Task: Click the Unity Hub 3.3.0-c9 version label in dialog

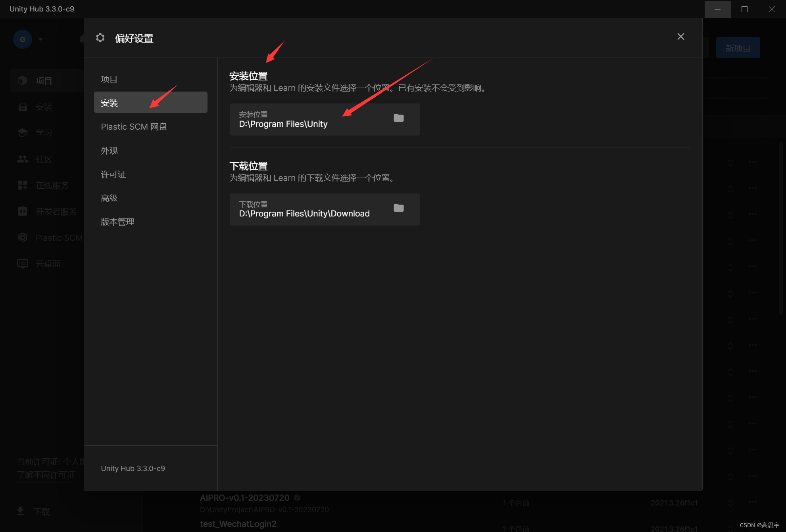Action: pos(133,468)
